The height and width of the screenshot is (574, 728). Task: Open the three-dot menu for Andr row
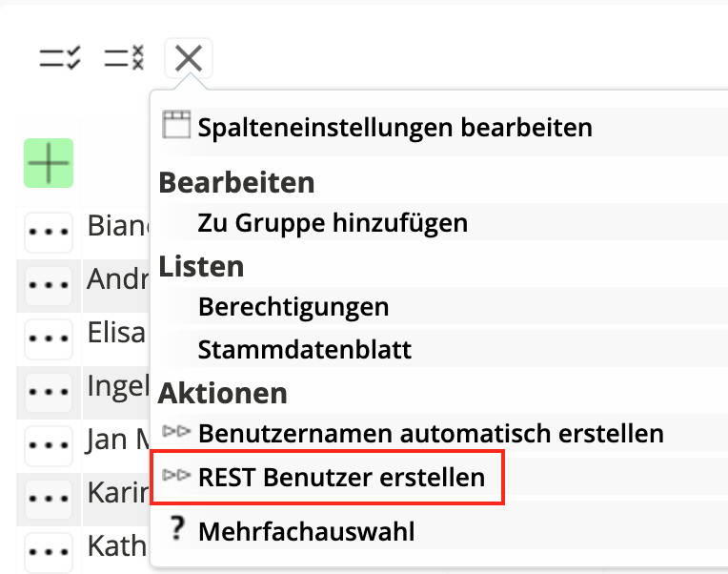coord(49,284)
